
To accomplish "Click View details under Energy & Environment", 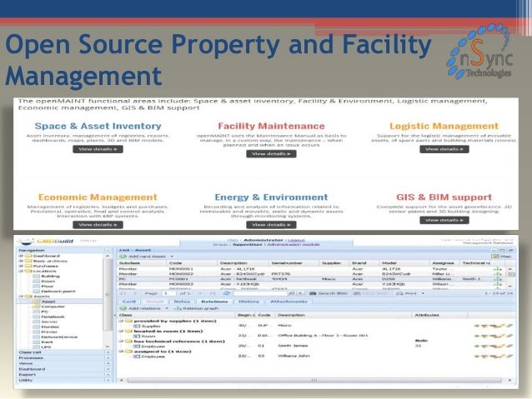I will [x=271, y=225].
